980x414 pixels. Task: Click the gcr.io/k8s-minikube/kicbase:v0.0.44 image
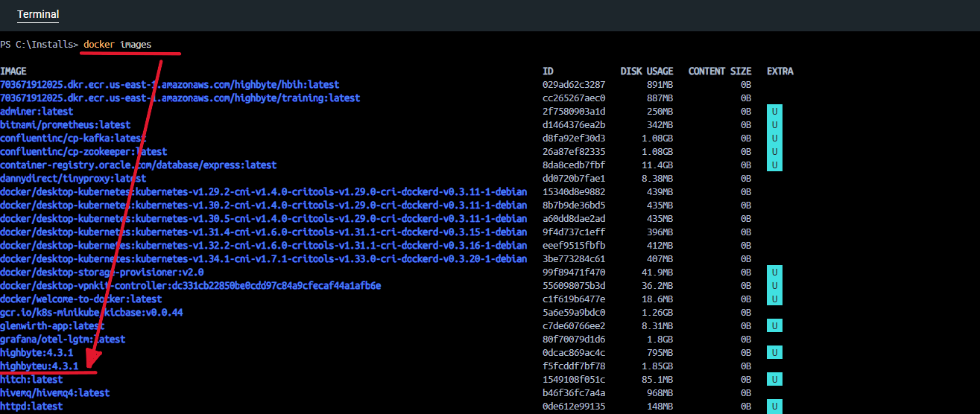pyautogui.click(x=92, y=313)
